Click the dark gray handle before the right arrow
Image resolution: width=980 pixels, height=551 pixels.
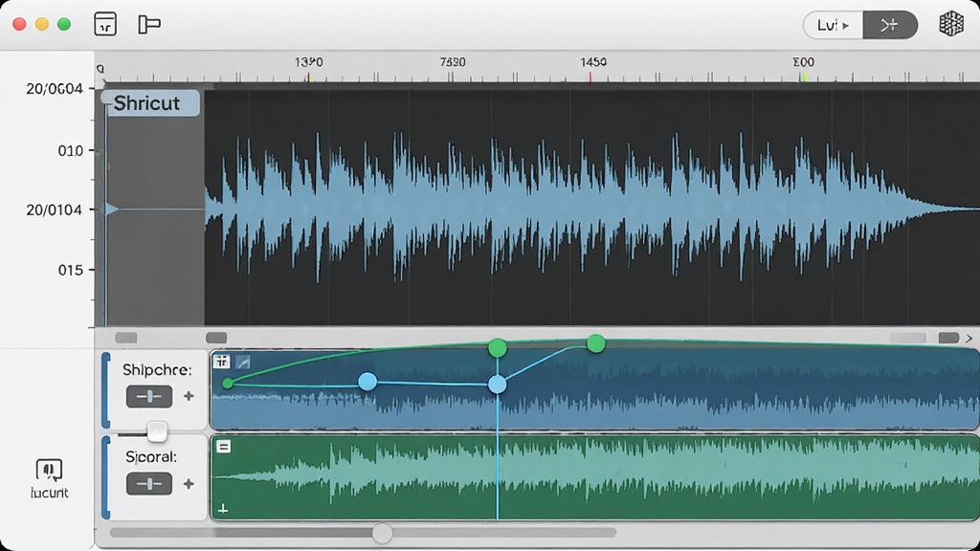pyautogui.click(x=948, y=338)
